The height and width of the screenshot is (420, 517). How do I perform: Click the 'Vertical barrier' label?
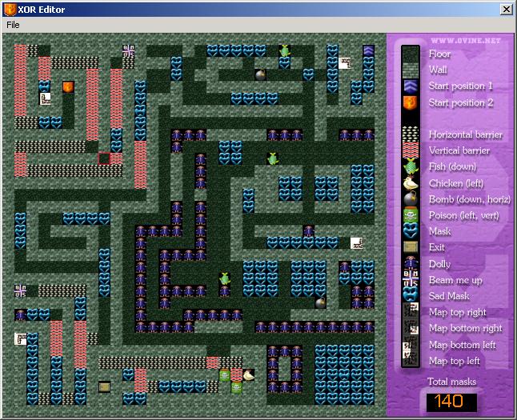coord(459,150)
